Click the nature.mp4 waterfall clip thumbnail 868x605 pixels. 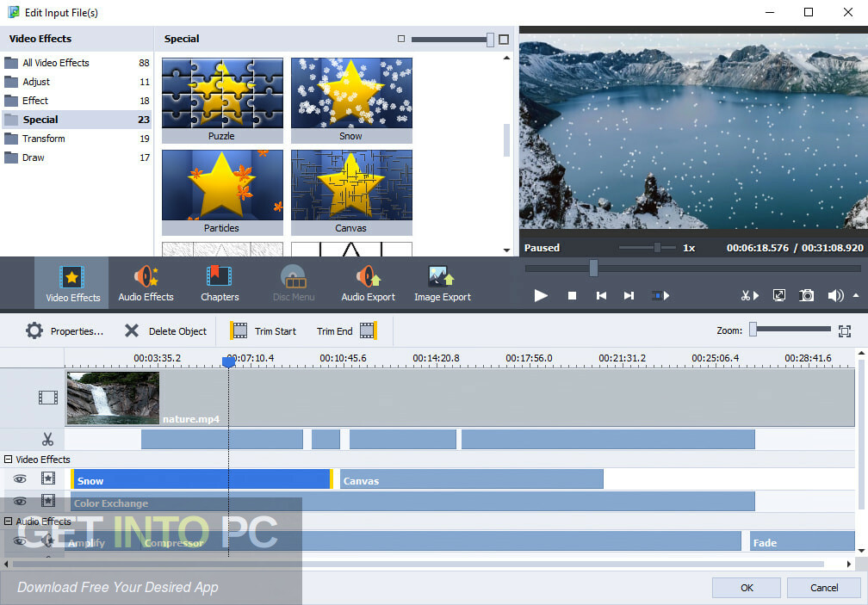[113, 398]
